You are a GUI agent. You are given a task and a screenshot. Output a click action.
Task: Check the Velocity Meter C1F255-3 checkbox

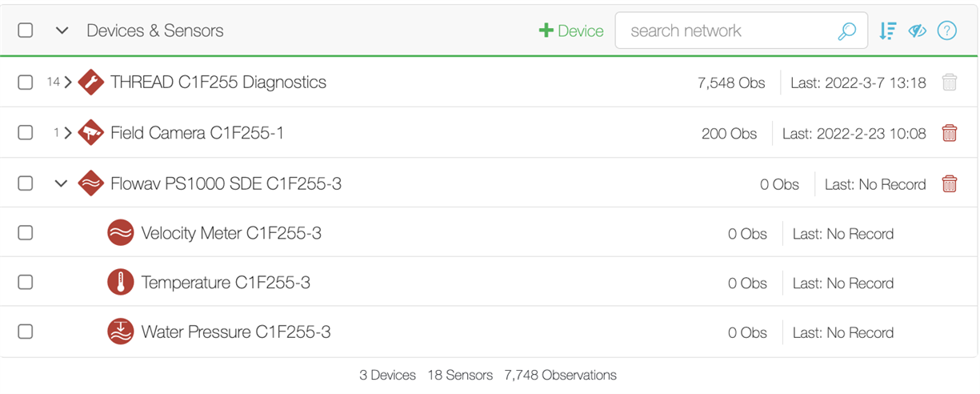(26, 233)
